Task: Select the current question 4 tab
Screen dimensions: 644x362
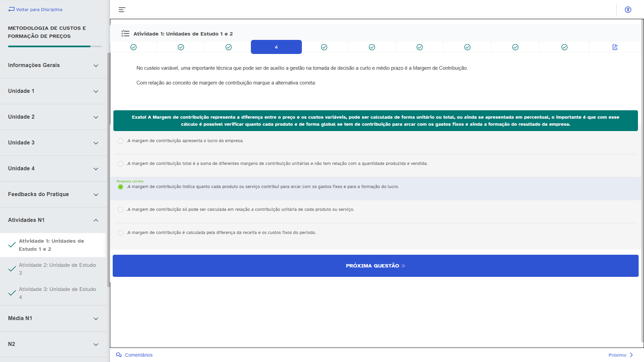Action: click(276, 47)
